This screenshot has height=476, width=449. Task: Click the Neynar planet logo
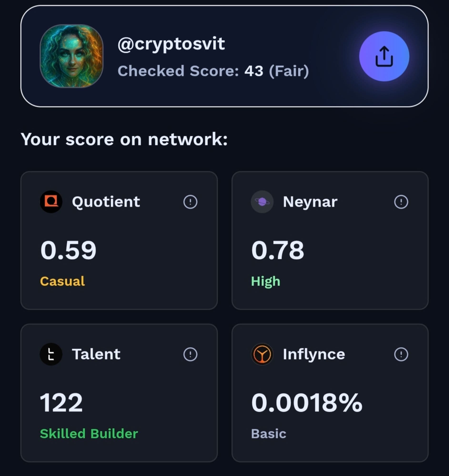tap(262, 202)
